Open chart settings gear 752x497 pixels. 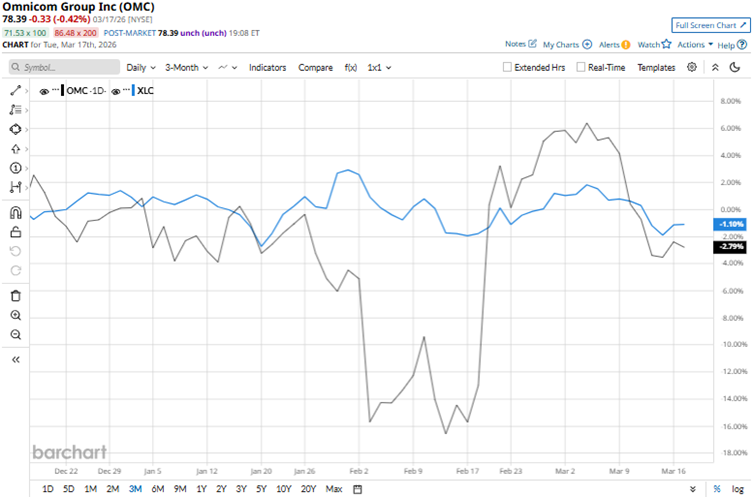click(x=692, y=67)
